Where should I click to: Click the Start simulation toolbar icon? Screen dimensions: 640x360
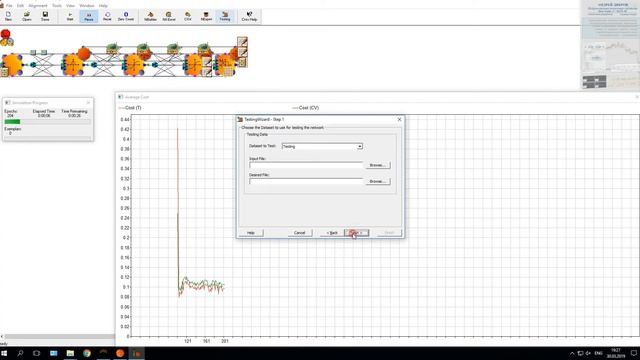point(70,16)
